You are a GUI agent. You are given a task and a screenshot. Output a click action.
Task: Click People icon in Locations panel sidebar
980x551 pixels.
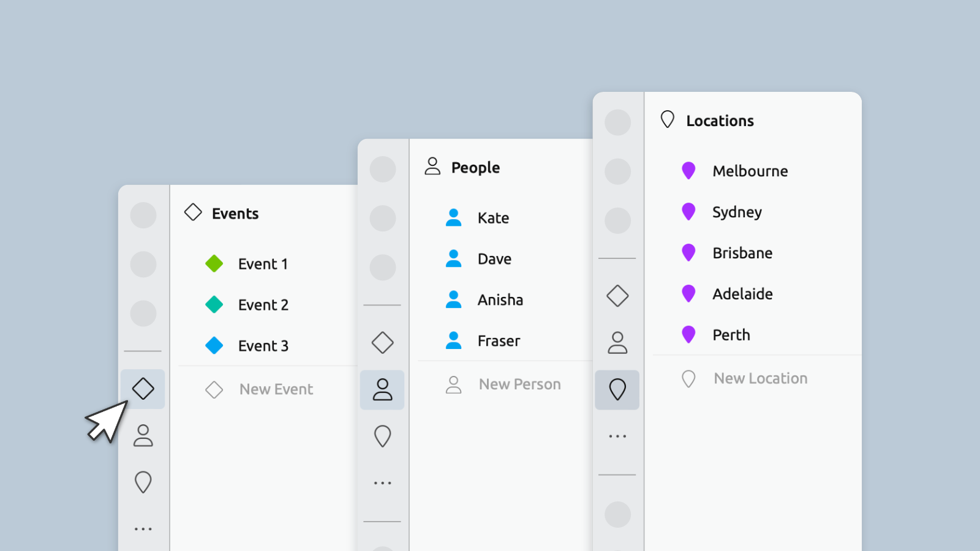(x=617, y=342)
